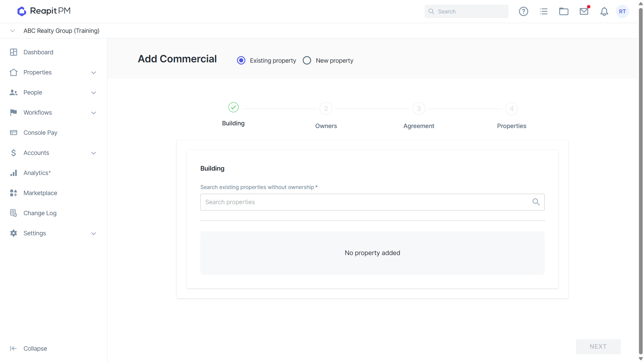Image resolution: width=644 pixels, height=362 pixels.
Task: Open the help question mark icon
Action: tap(523, 11)
